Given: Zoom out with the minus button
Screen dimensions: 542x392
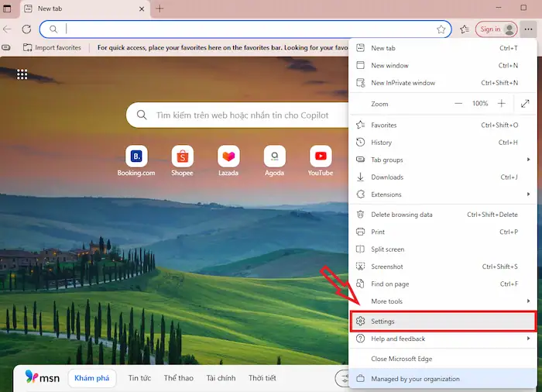Looking at the screenshot, I should (x=458, y=104).
